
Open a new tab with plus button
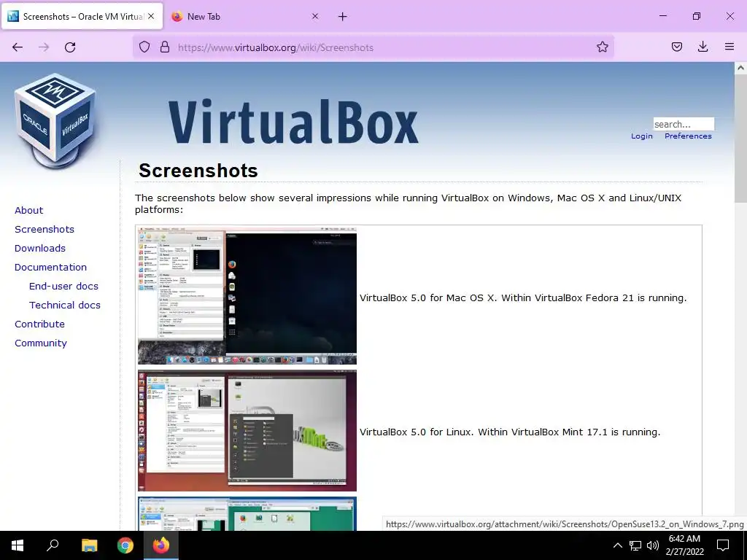coord(343,17)
